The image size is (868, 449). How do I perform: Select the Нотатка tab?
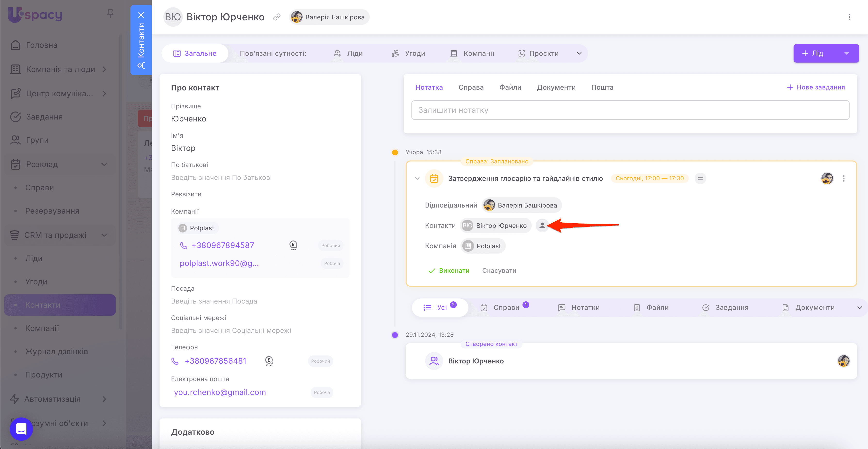tap(429, 87)
